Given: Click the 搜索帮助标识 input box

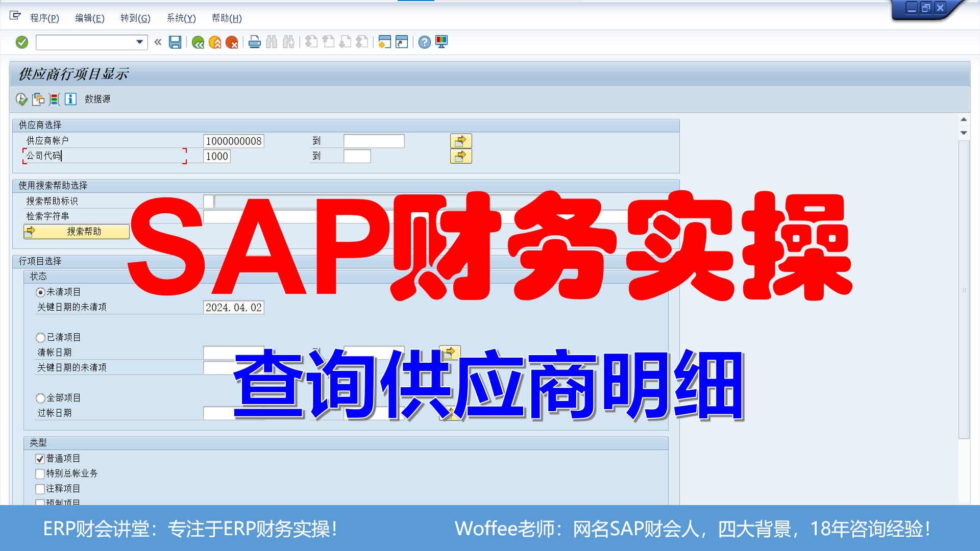Looking at the screenshot, I should click(208, 202).
